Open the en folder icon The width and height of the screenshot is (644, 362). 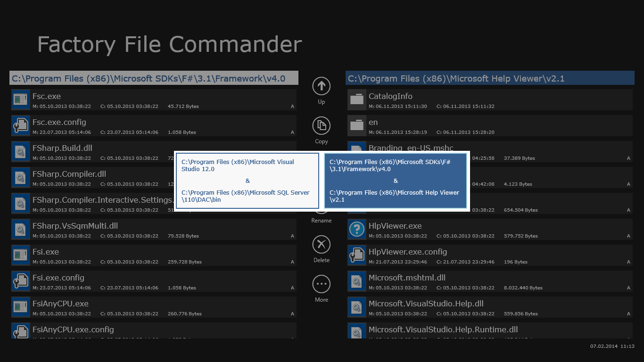point(357,125)
